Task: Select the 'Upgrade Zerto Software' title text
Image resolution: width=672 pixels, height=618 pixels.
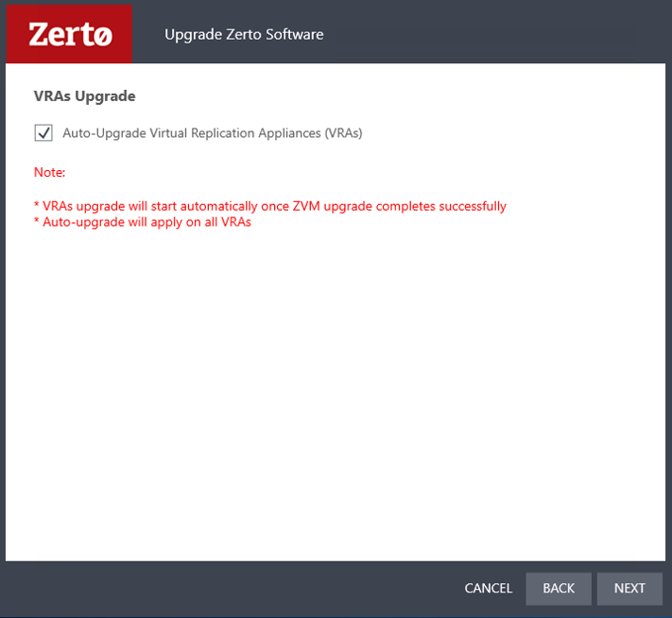Action: coord(244,35)
